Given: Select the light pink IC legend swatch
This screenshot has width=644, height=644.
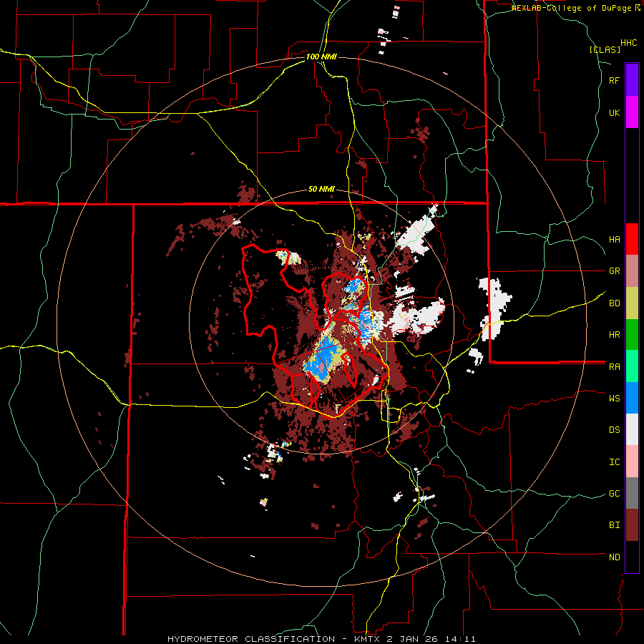Looking at the screenshot, I should (x=632, y=462).
